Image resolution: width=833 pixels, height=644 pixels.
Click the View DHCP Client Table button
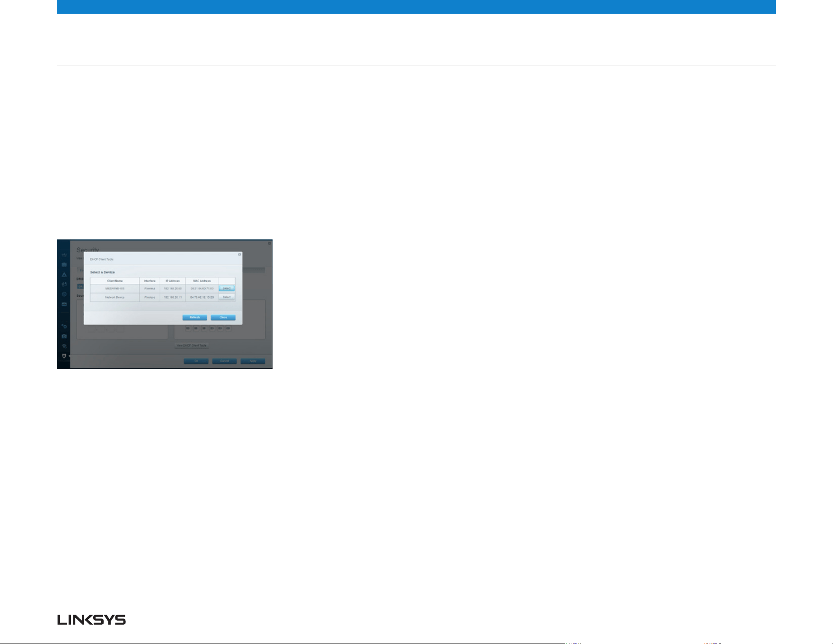coord(192,345)
